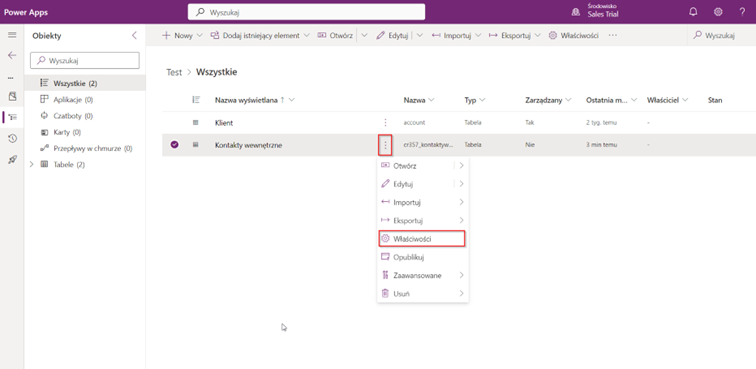756x369 pixels.
Task: Open the ellipsis item in left rail
Action: click(x=11, y=78)
